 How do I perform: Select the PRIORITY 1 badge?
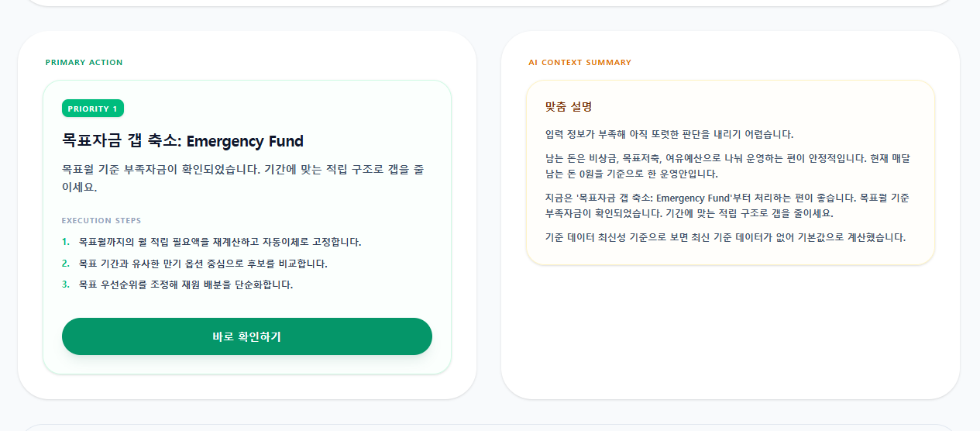click(x=93, y=109)
